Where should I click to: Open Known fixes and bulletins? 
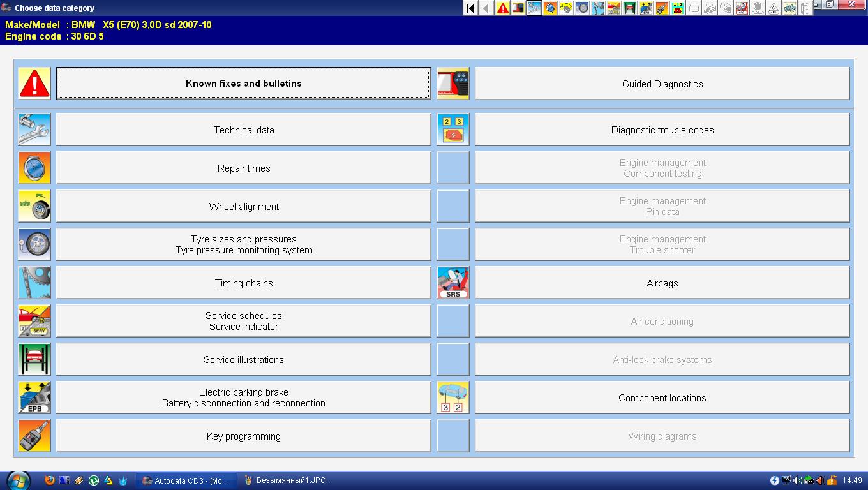coord(244,84)
